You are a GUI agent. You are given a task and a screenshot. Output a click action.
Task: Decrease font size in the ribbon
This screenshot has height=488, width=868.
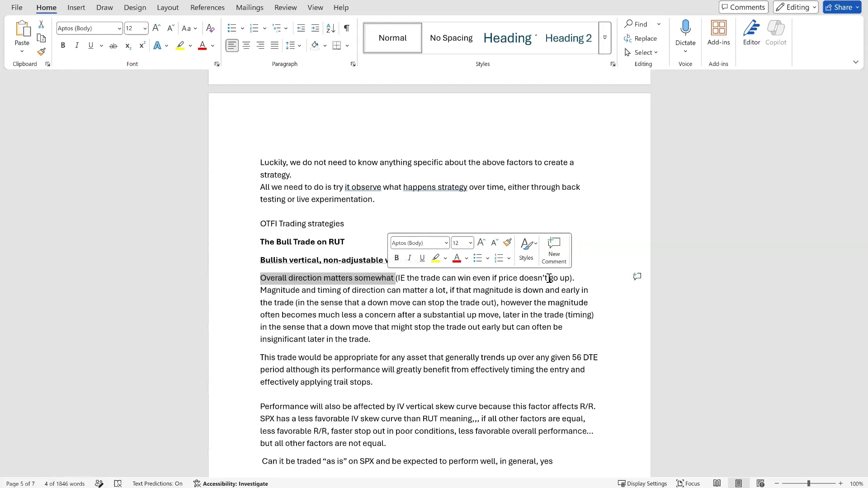[x=170, y=28]
